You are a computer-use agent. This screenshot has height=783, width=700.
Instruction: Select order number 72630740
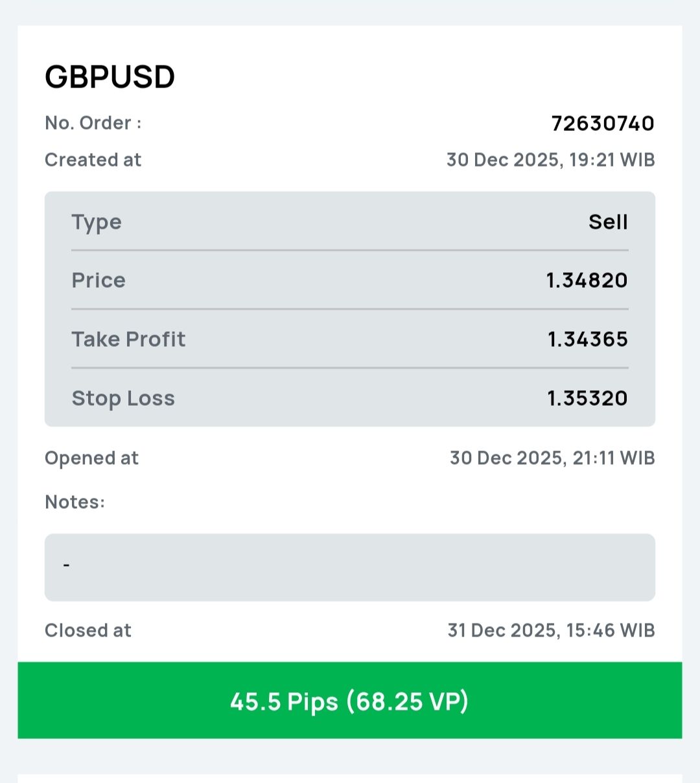(602, 123)
